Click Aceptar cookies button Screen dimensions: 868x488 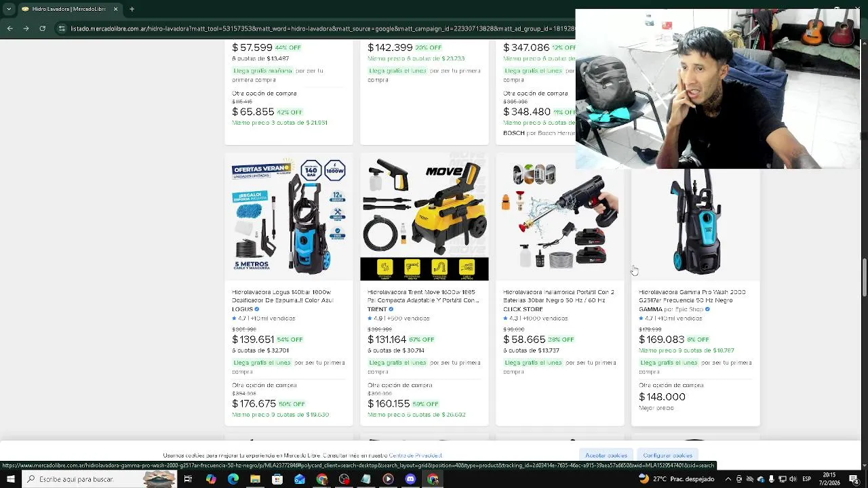(x=606, y=455)
